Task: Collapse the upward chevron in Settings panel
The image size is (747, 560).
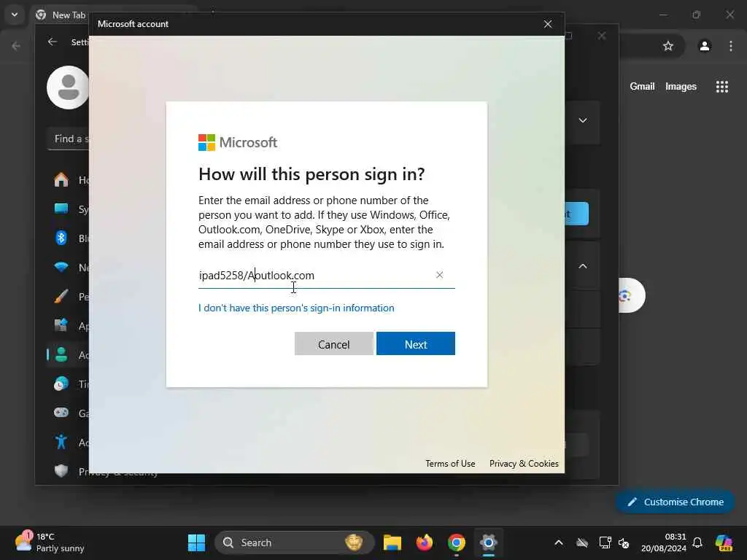Action: 583,266
